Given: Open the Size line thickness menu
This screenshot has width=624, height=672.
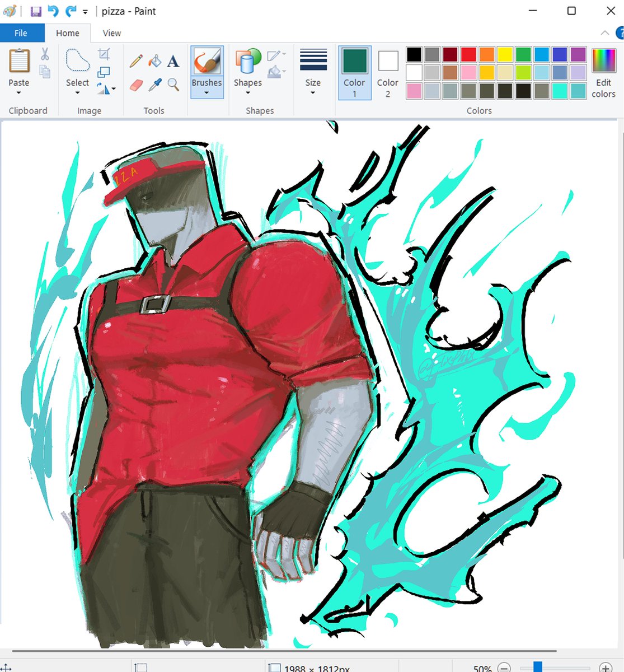Looking at the screenshot, I should point(313,71).
